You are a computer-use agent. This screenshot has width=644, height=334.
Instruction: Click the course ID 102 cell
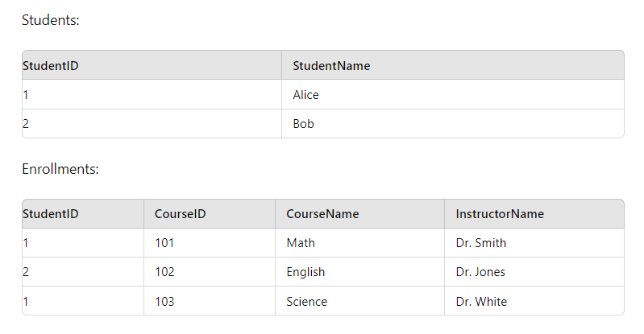(x=164, y=272)
